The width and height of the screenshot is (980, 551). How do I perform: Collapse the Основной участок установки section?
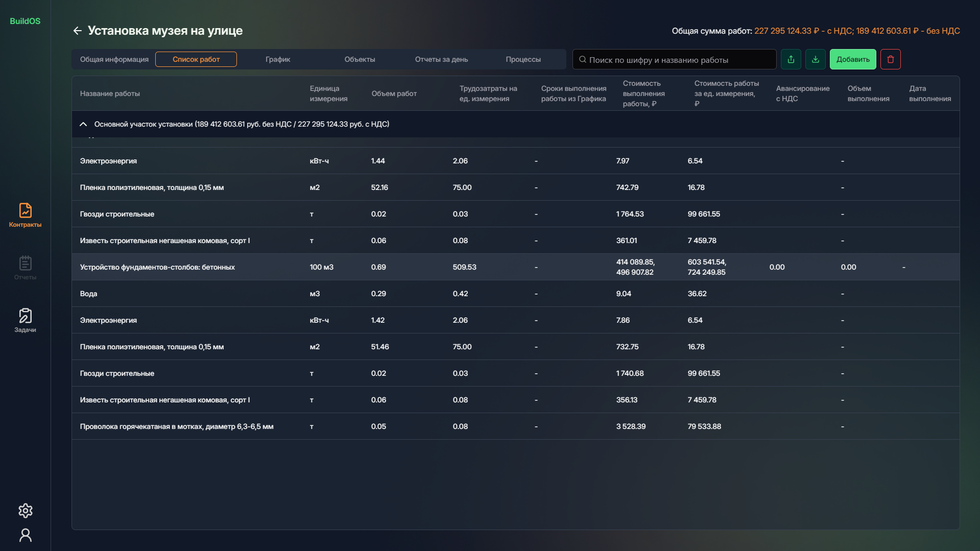[x=83, y=124]
